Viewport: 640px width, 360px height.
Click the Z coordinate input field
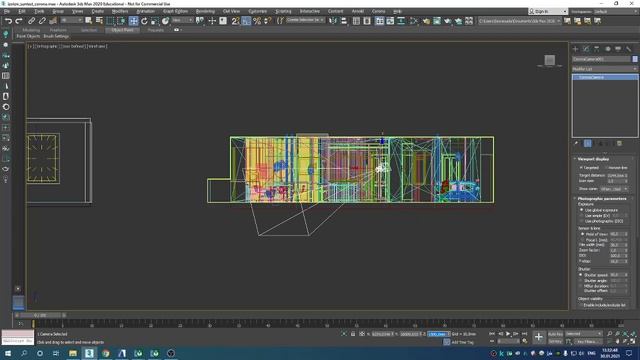click(438, 334)
